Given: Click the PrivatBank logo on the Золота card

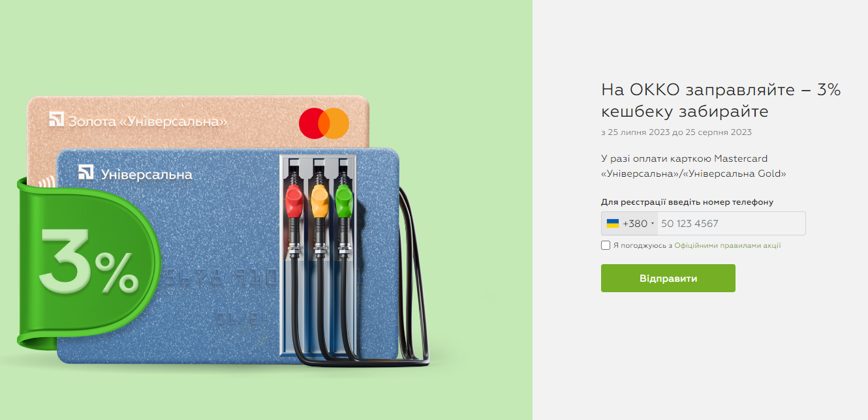Looking at the screenshot, I should [57, 119].
